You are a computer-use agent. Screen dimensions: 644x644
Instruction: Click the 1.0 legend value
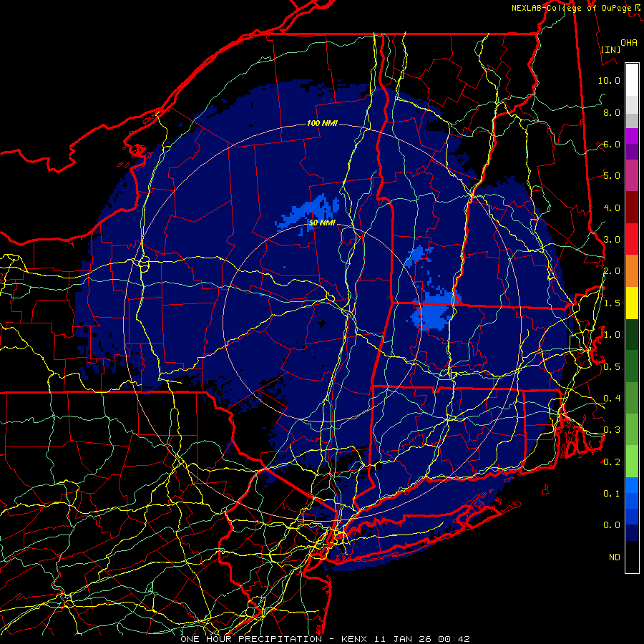612,335
